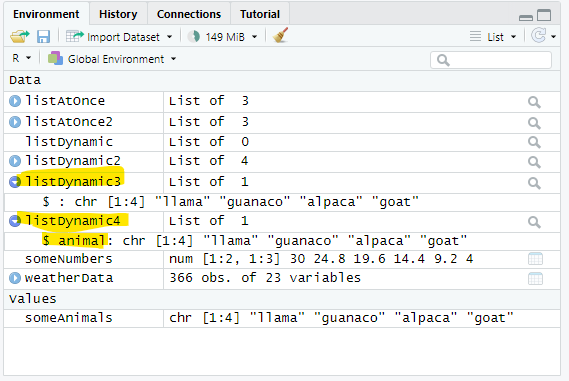
Task: Open the Global Environment selector dropdown
Action: (x=112, y=58)
